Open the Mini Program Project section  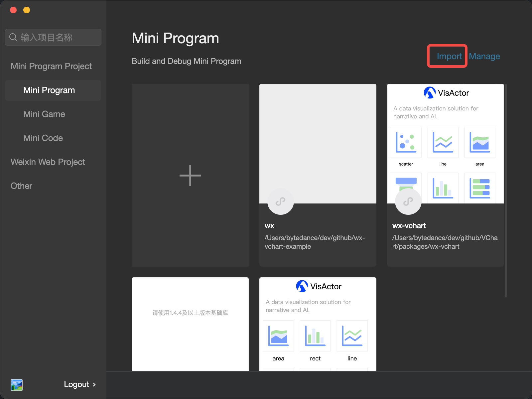click(51, 66)
